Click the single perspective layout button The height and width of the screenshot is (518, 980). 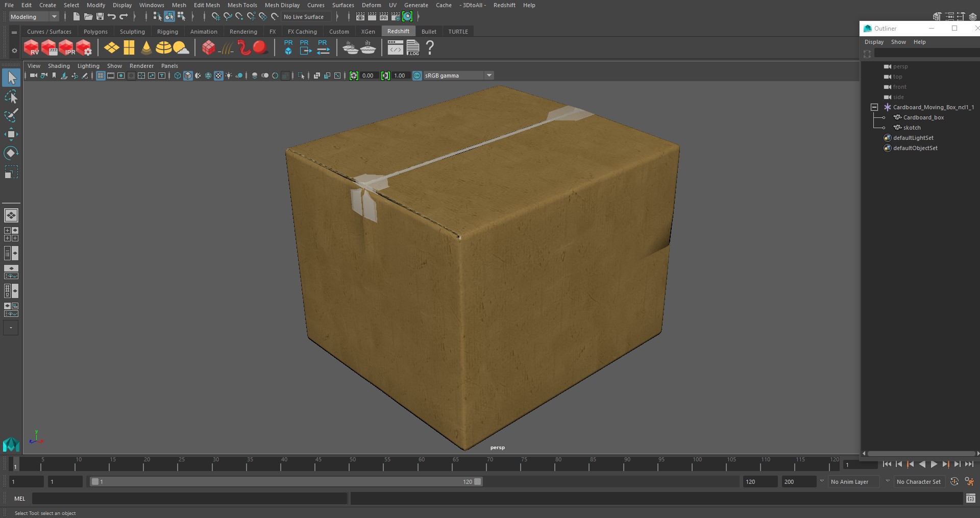[11, 215]
